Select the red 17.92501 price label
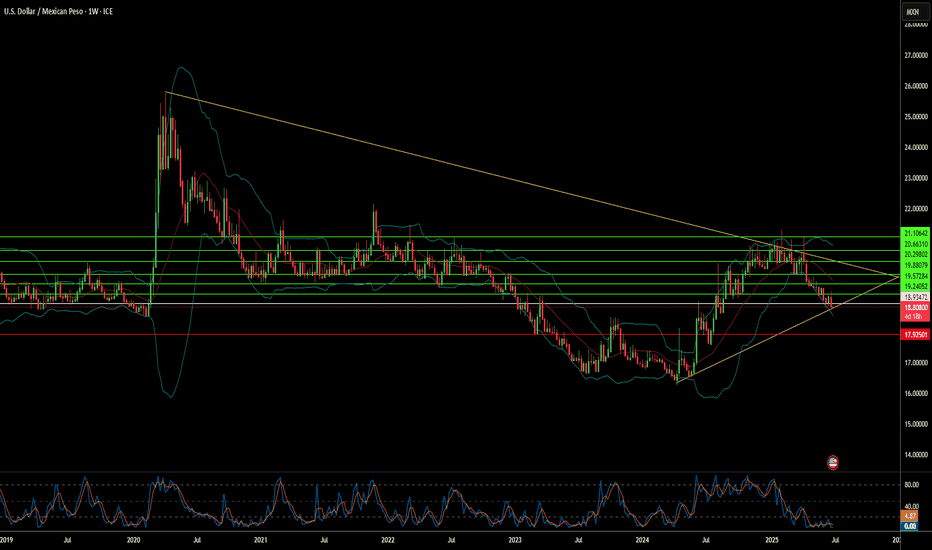 tap(915, 335)
